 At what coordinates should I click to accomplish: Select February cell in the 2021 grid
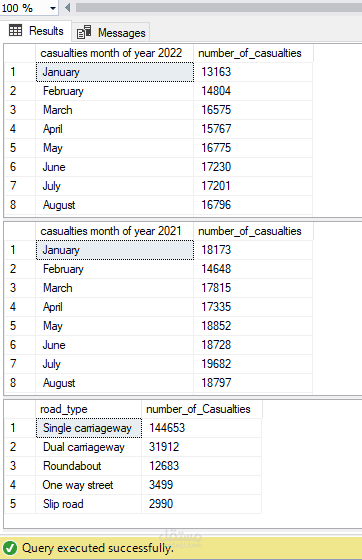click(x=114, y=269)
